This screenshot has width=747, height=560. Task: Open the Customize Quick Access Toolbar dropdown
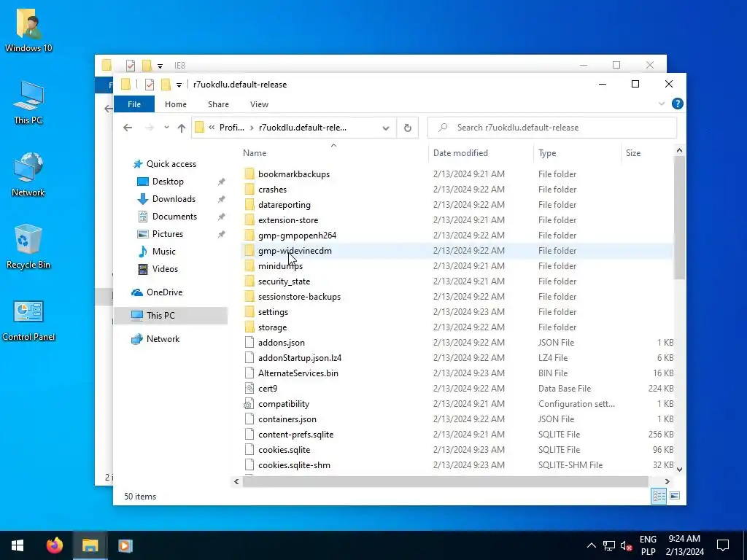pyautogui.click(x=179, y=85)
